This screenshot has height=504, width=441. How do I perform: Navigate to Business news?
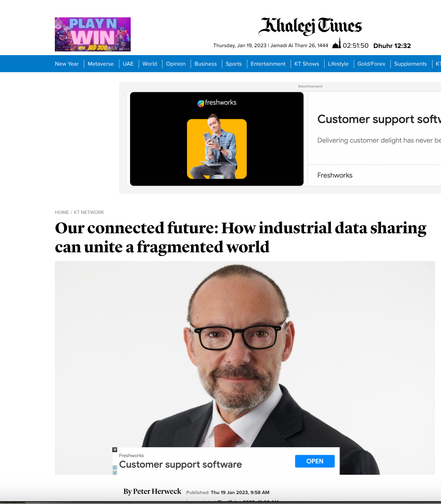coord(205,64)
